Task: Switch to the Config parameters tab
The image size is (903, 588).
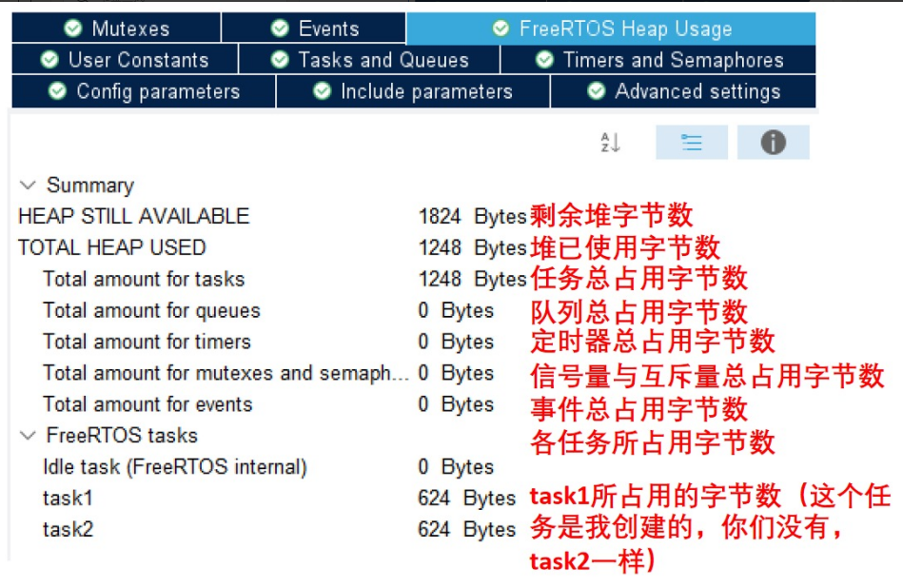Action: (144, 91)
